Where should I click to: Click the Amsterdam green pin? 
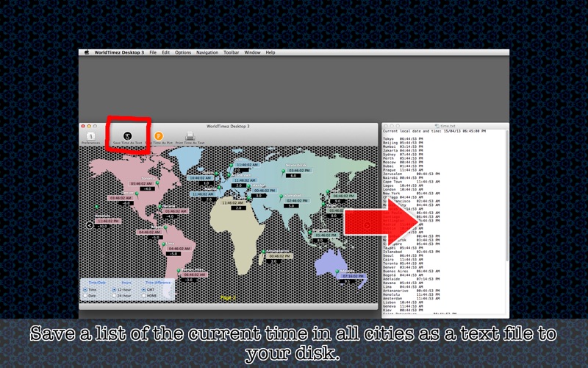pyautogui.click(x=229, y=175)
